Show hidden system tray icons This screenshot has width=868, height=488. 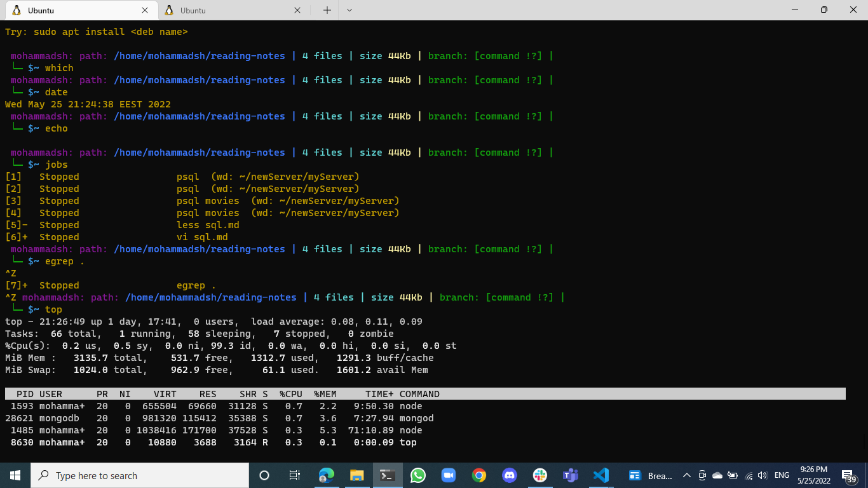(686, 475)
